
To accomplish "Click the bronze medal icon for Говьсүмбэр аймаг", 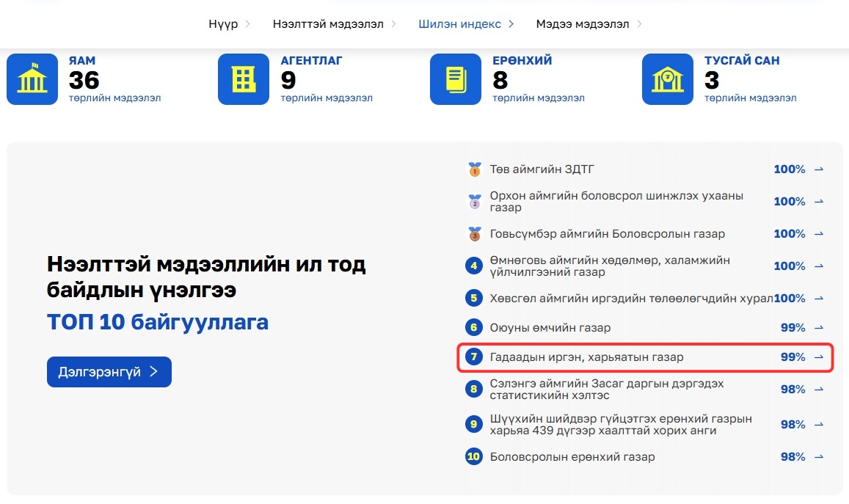I will tap(474, 234).
